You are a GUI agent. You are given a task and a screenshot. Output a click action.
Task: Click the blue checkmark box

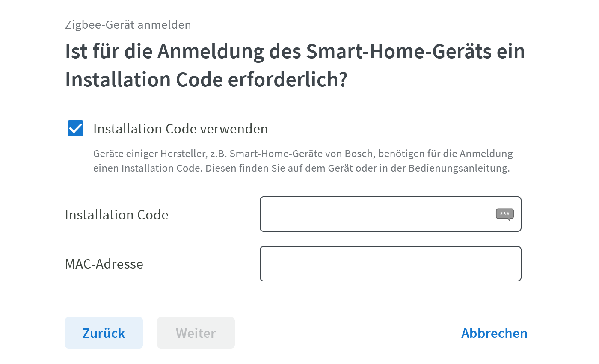point(76,128)
